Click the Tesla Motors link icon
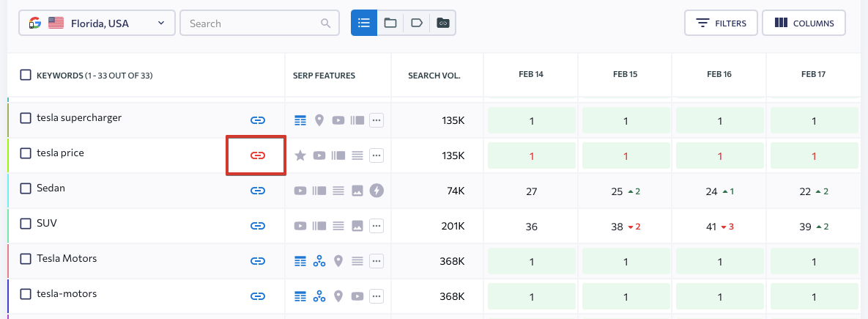The height and width of the screenshot is (319, 868). click(258, 261)
